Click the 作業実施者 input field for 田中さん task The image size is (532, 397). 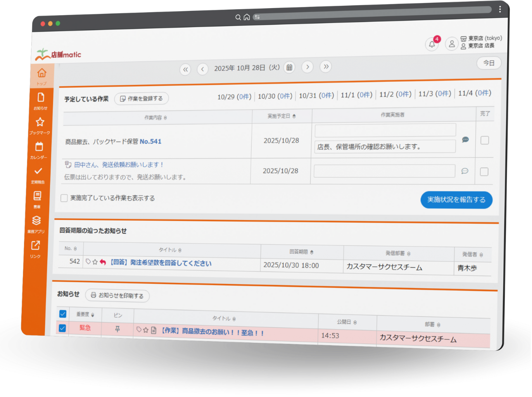pyautogui.click(x=385, y=170)
